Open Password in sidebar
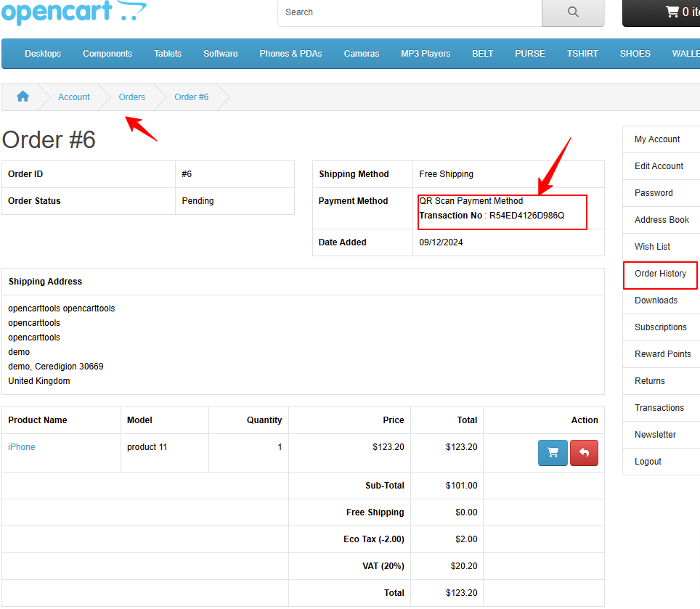This screenshot has height=609, width=700. click(662, 193)
